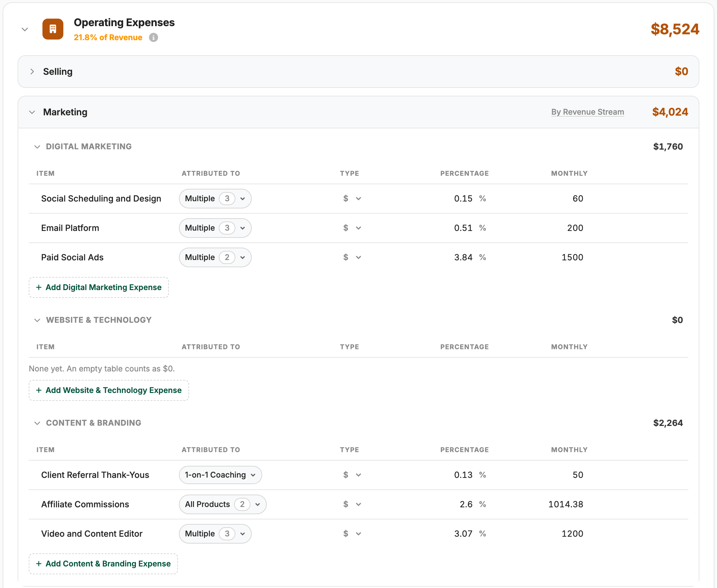Edit the 2.6 percentage for Affiliate Commissions

point(466,504)
